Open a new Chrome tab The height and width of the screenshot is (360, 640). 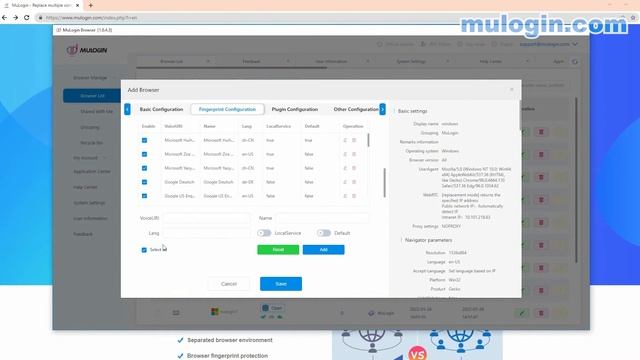[x=91, y=5]
